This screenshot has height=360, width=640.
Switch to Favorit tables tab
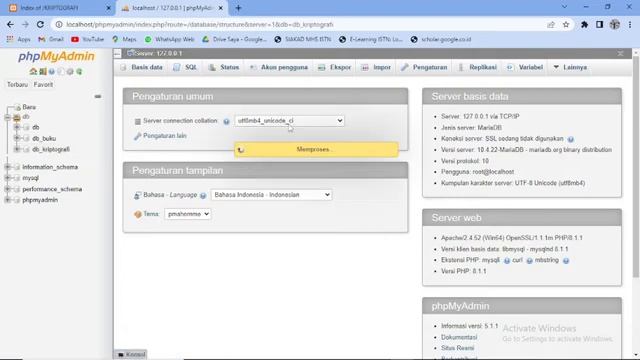[x=43, y=84]
